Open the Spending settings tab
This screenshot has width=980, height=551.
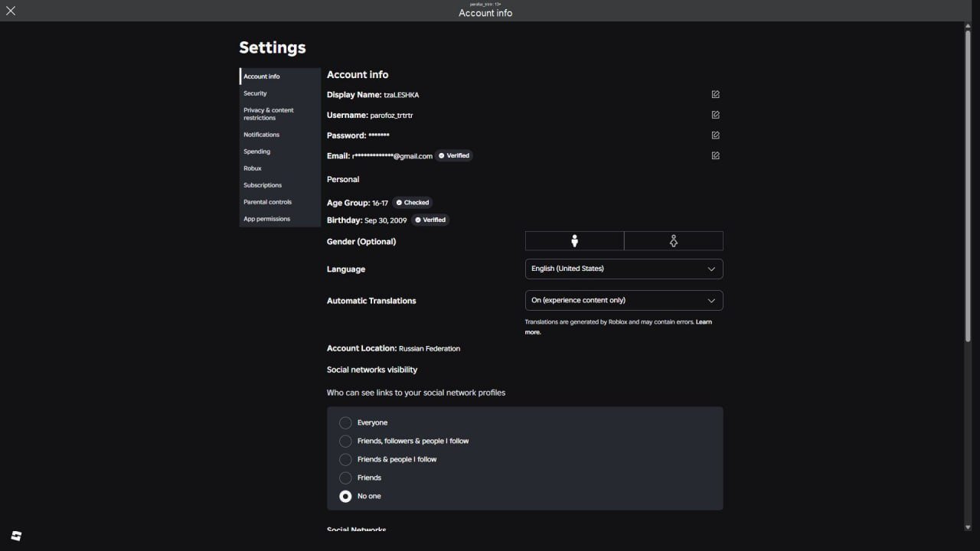pyautogui.click(x=280, y=152)
